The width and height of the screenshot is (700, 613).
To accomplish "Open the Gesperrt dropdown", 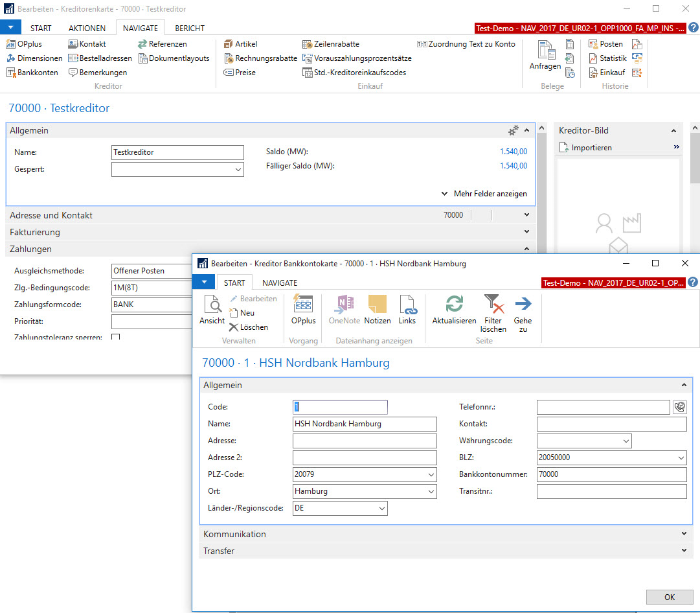I will pyautogui.click(x=238, y=169).
